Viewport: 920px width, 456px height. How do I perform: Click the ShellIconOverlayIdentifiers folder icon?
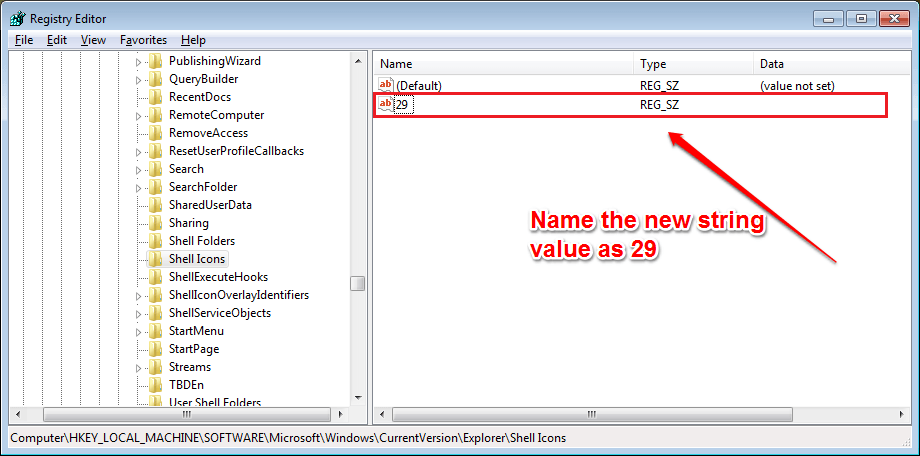pos(155,295)
